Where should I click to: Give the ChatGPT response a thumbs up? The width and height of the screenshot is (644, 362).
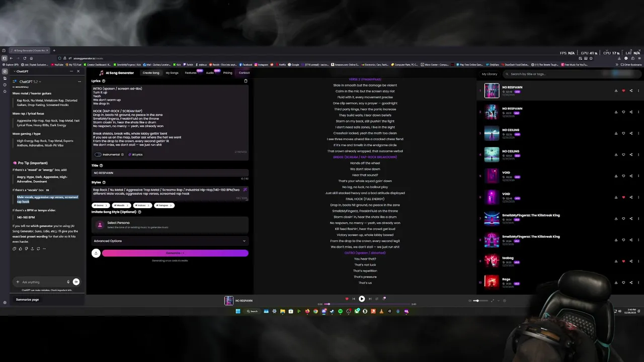tap(20, 249)
